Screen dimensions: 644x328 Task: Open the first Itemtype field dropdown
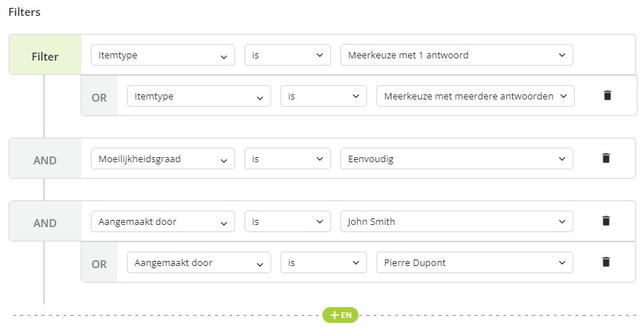click(163, 55)
